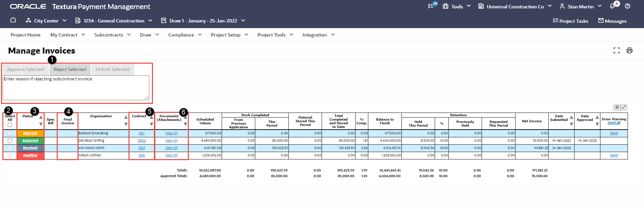Open the Draw menu
Viewport: 644px width, 210px height.
tap(150, 35)
